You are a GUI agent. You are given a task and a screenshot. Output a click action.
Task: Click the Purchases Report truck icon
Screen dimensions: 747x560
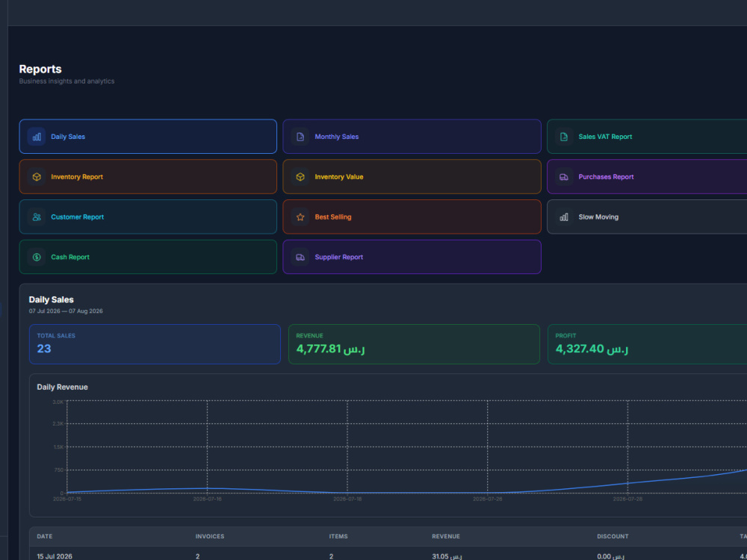(x=564, y=177)
